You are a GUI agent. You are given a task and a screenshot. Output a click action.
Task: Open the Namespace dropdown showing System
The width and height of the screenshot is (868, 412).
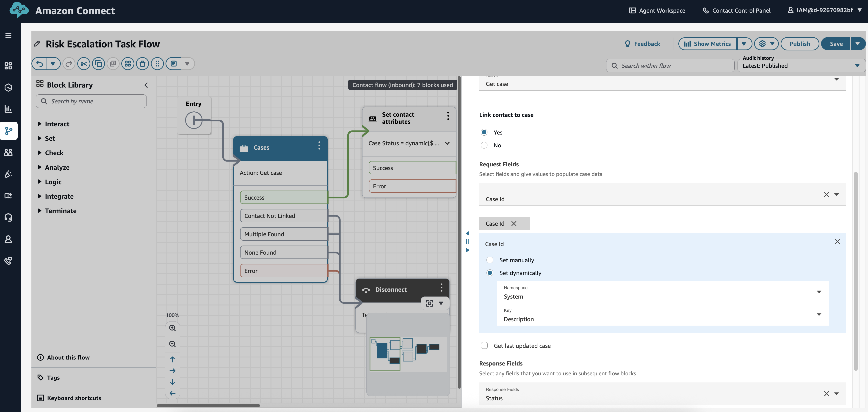[819, 292]
